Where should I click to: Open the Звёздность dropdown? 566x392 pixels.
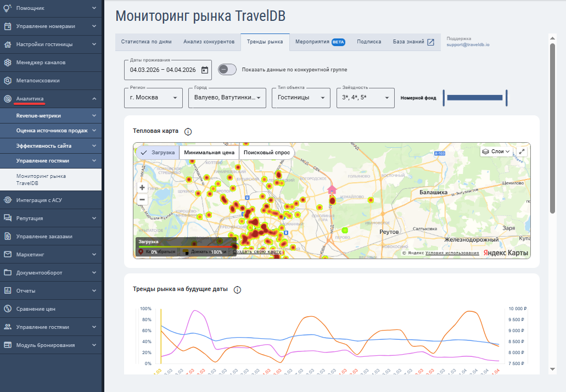click(x=365, y=98)
